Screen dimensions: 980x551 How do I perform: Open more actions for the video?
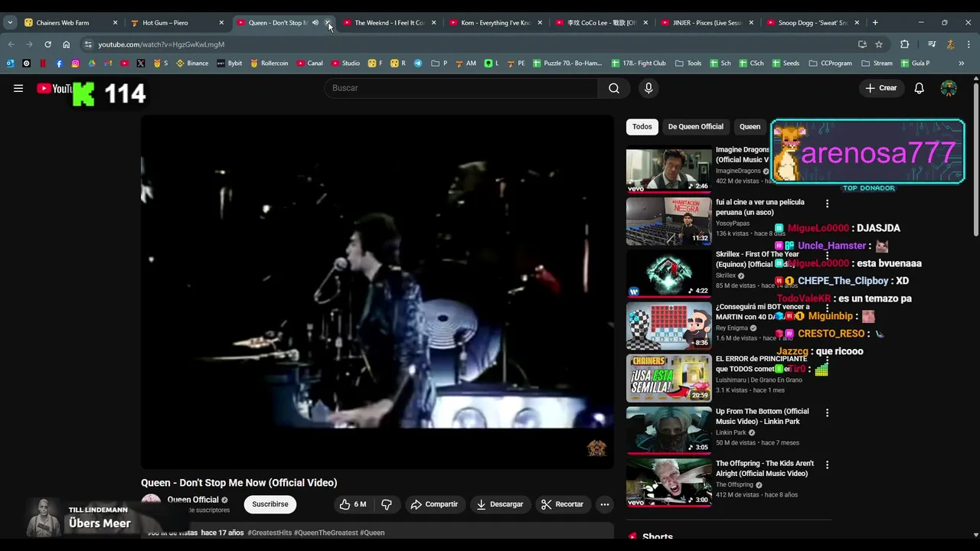point(604,504)
